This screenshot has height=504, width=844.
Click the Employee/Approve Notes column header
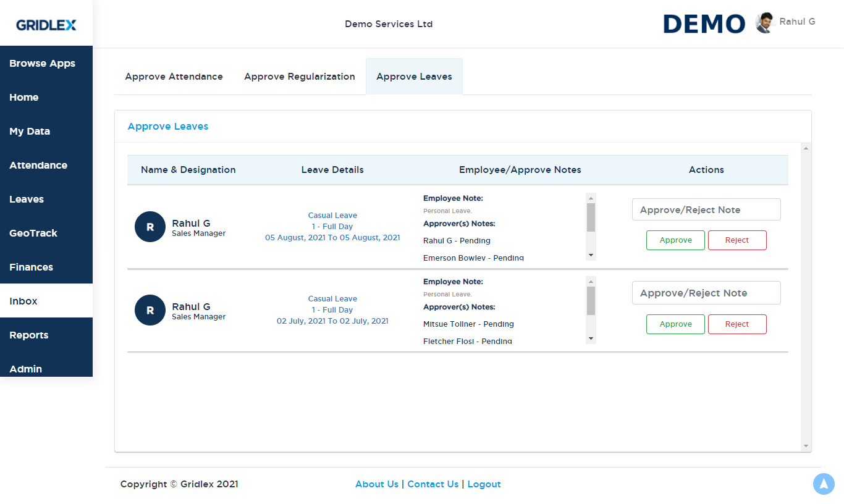click(520, 170)
